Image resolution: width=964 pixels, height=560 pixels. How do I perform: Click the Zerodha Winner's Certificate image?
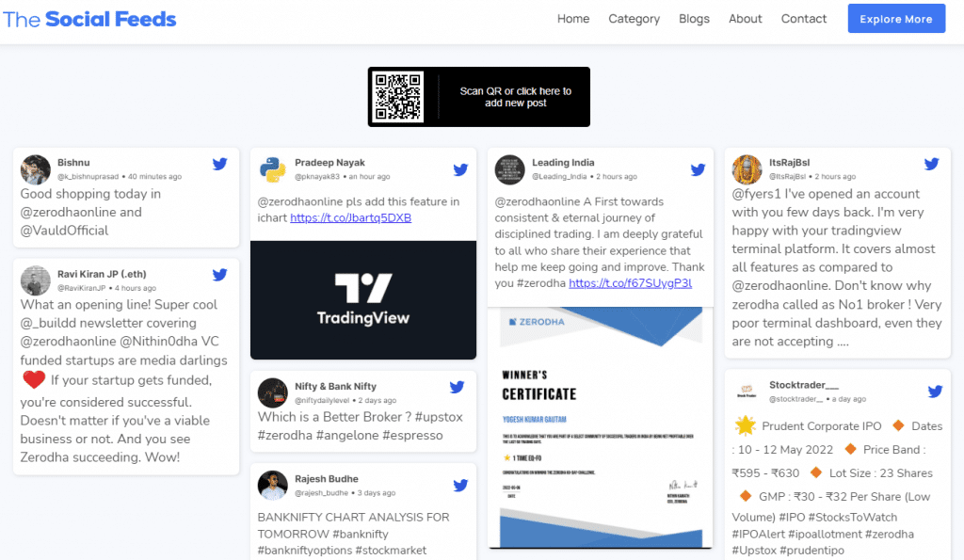pyautogui.click(x=600, y=428)
